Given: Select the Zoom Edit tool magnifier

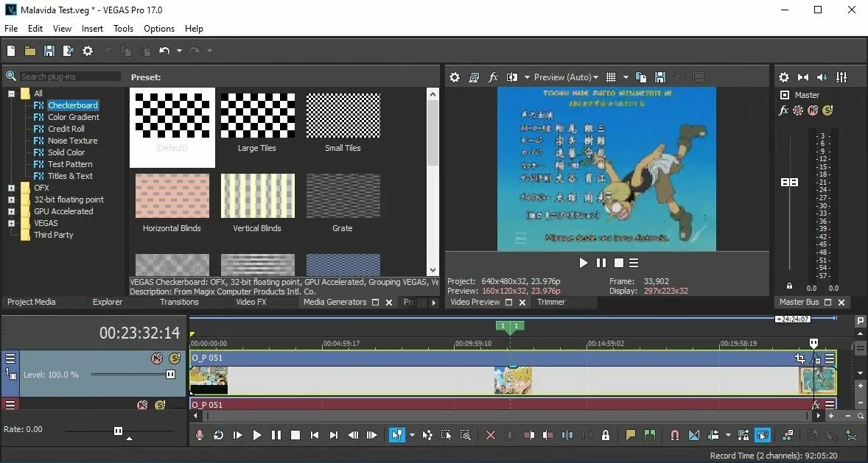Looking at the screenshot, I should point(466,435).
